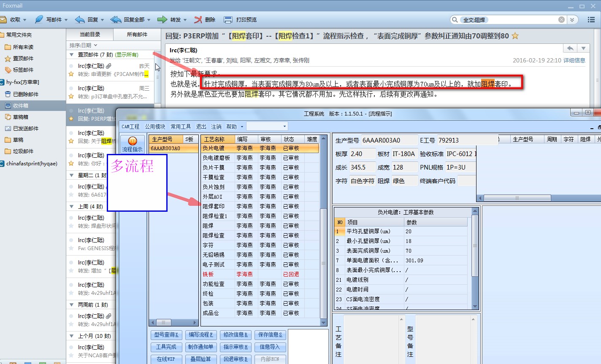This screenshot has height=364, width=601.
Task: Open the Foxmail list-view menu icon at top right
Action: tap(591, 20)
